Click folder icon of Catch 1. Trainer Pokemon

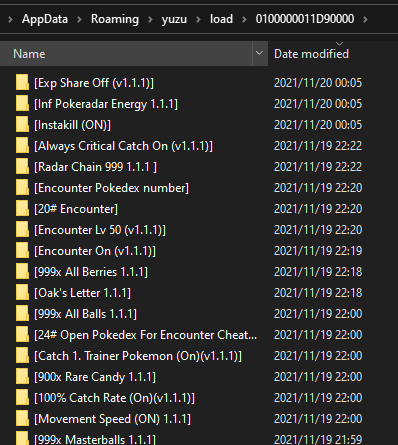tap(22, 356)
